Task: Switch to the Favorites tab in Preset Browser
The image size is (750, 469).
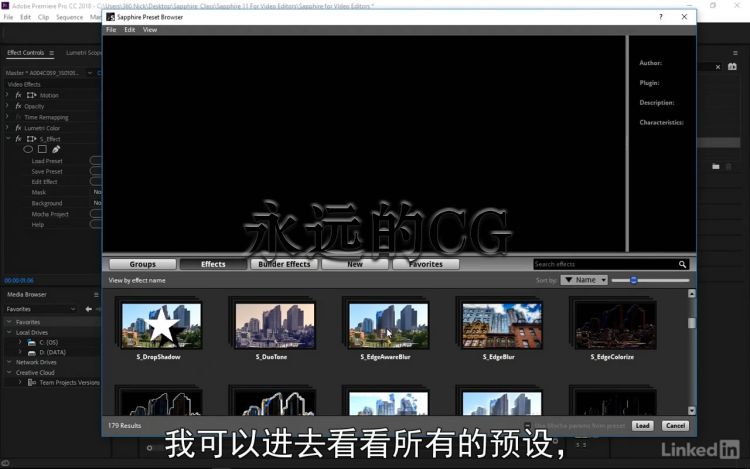Action: tap(426, 264)
